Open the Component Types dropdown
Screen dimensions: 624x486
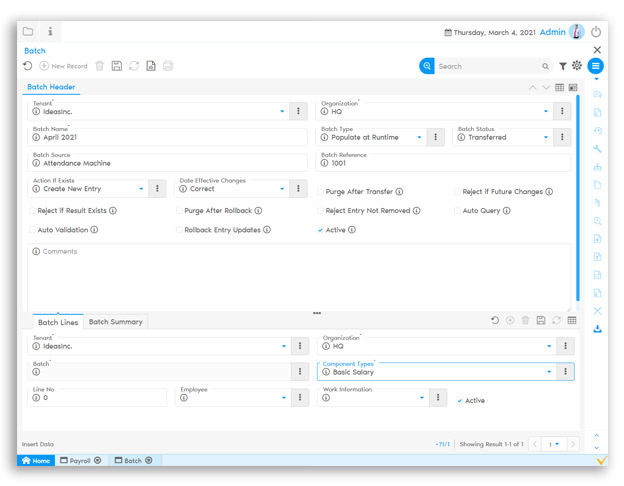click(x=549, y=372)
